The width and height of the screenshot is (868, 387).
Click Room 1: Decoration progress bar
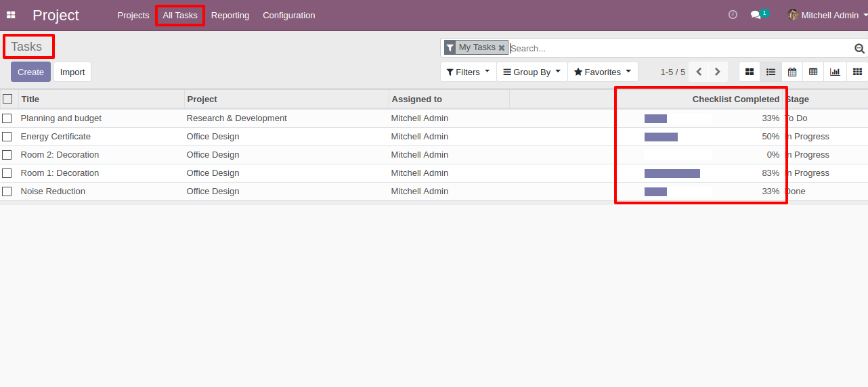[678, 173]
